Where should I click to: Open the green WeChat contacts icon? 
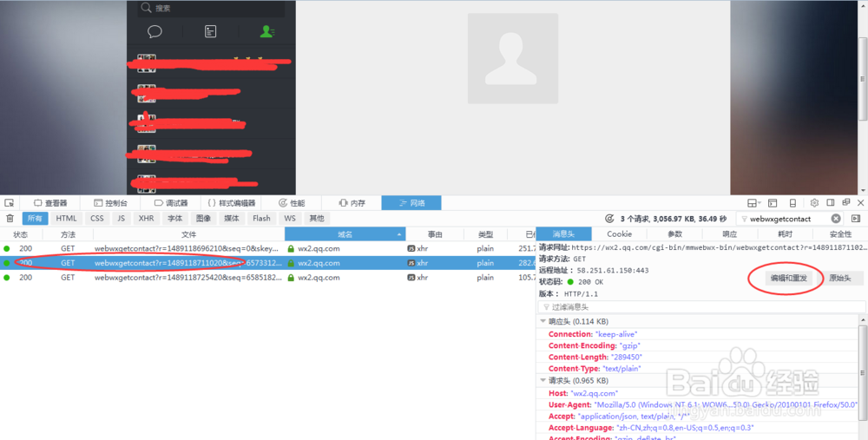click(266, 31)
